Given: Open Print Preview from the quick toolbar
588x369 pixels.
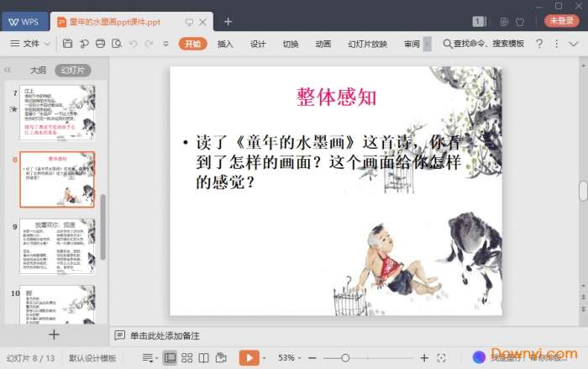Looking at the screenshot, I should pyautogui.click(x=117, y=44).
